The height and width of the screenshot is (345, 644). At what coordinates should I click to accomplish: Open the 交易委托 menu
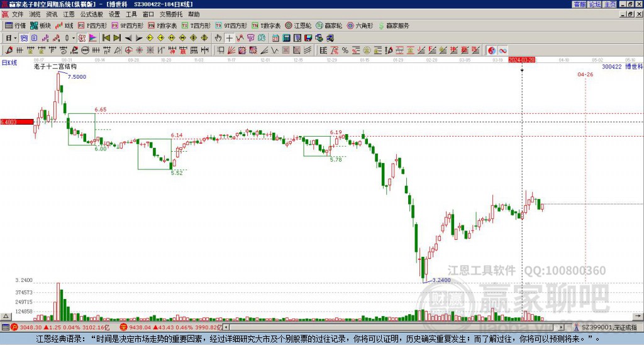[171, 14]
